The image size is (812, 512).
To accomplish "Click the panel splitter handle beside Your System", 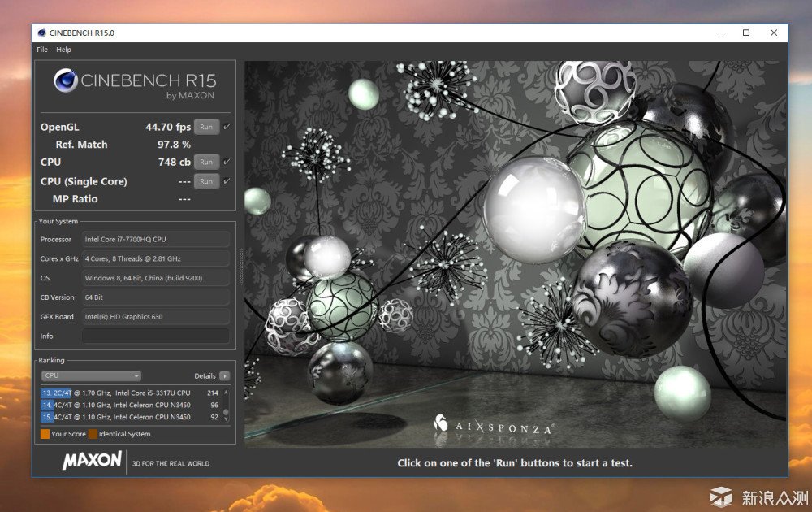I will [x=241, y=267].
